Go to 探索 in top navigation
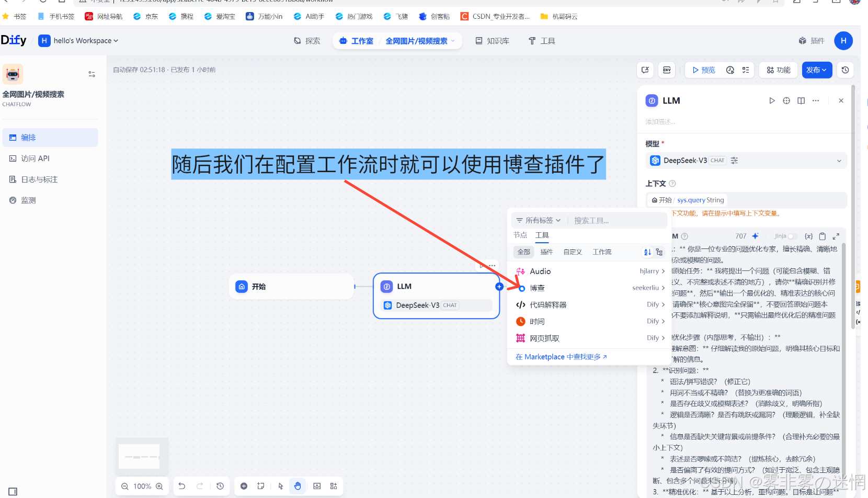Screen dimensions: 868x498 click(x=307, y=41)
